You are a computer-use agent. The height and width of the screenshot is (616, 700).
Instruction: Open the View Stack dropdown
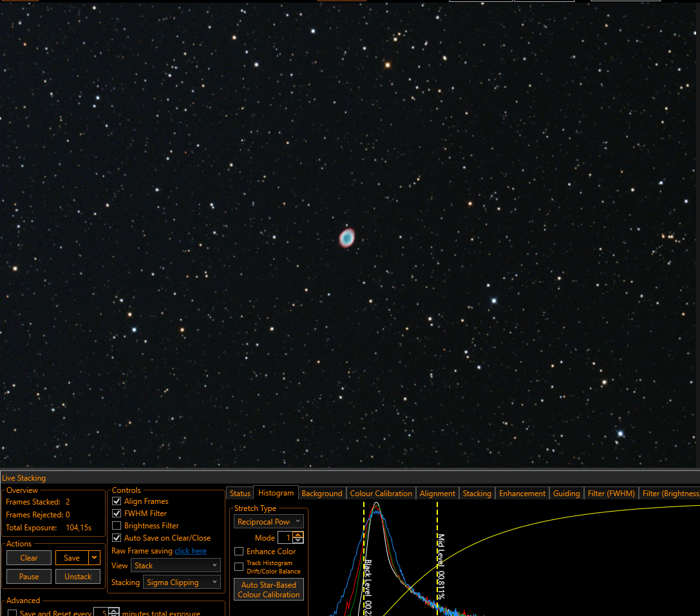tap(175, 566)
